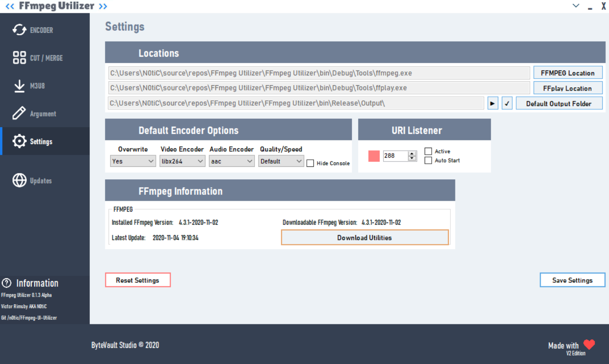Increase the URI listener port value
The height and width of the screenshot is (364, 609).
412,153
